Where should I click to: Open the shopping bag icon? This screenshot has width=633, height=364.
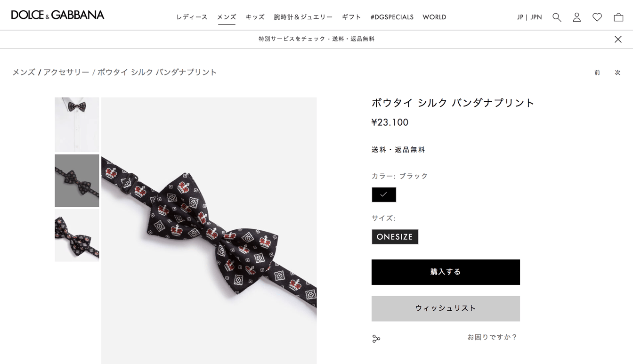click(x=618, y=17)
